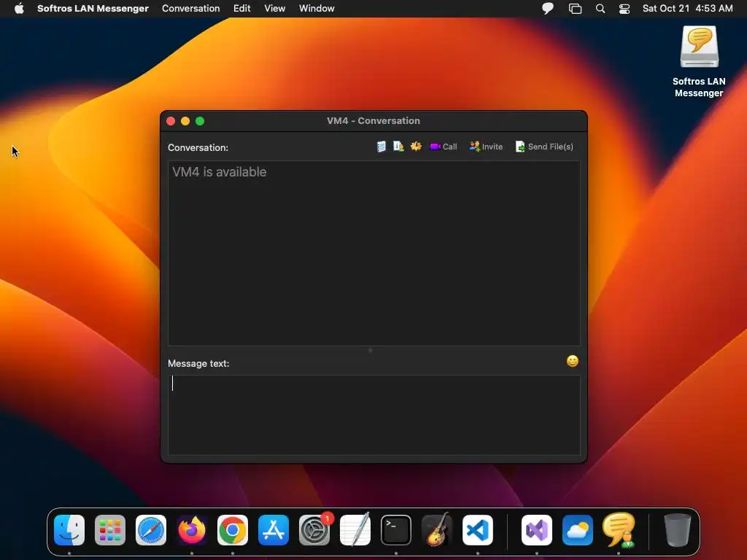Open Spotlight search icon
The image size is (747, 560).
(x=600, y=9)
